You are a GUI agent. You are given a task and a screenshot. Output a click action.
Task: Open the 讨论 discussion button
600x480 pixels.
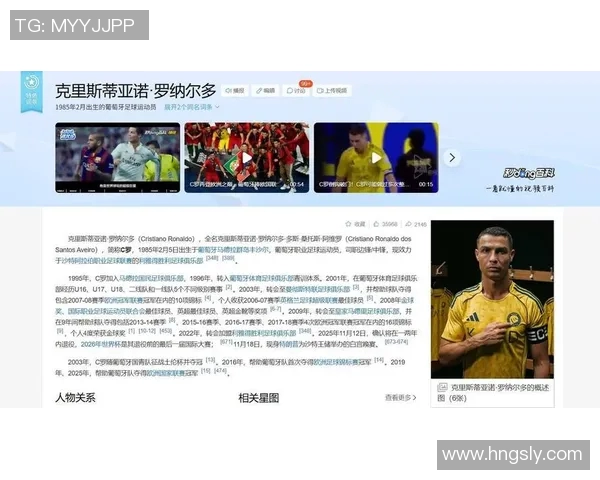(296, 91)
